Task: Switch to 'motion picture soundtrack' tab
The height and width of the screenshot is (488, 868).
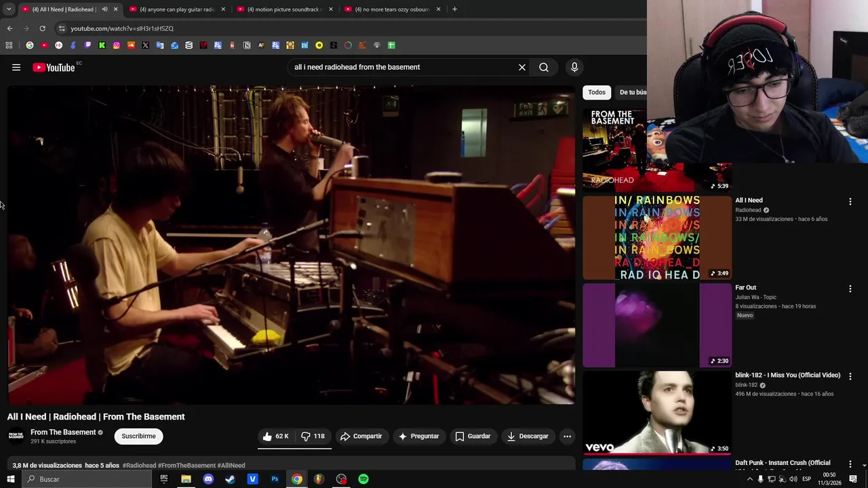Action: coord(284,9)
